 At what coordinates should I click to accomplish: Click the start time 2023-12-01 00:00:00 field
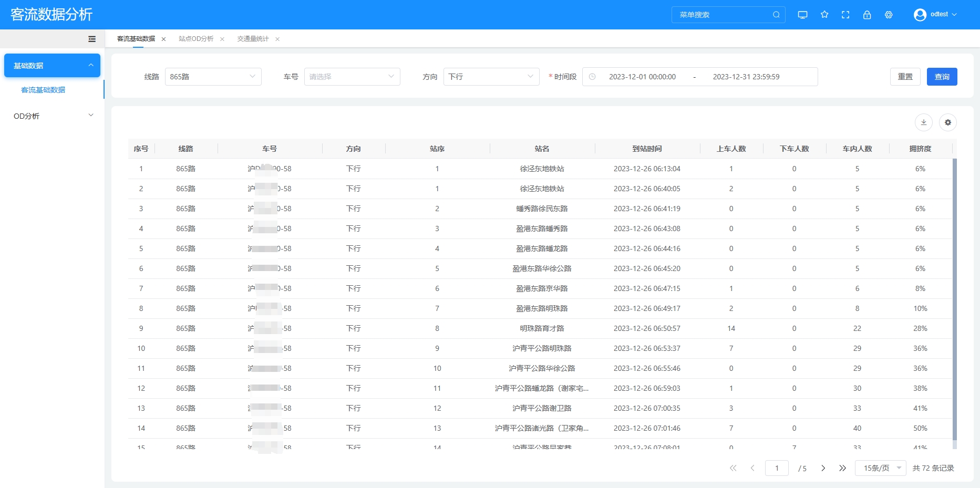[x=642, y=77]
